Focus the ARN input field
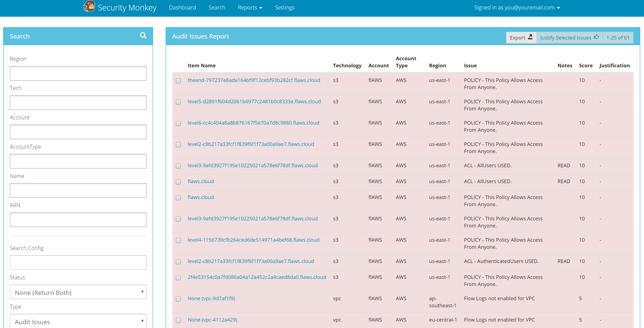This screenshot has height=328, width=644. [78, 220]
